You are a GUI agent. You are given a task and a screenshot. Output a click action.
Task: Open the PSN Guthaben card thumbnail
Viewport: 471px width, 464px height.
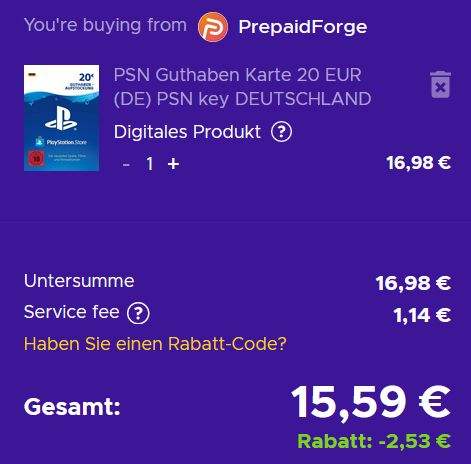61,118
